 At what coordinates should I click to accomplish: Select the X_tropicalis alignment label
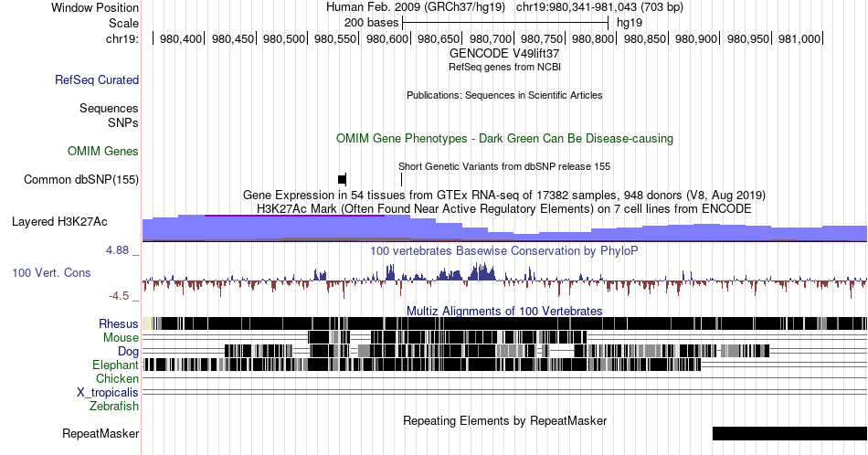[x=108, y=393]
